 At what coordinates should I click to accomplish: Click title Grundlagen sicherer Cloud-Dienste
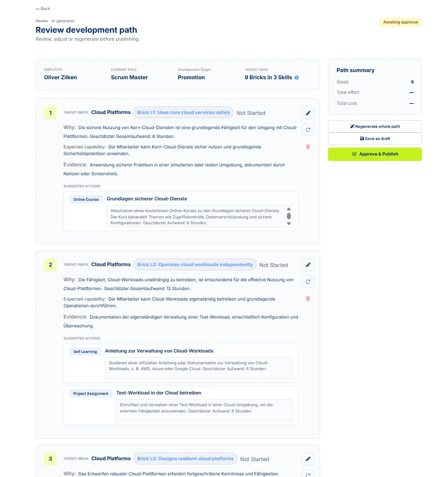pyautogui.click(x=147, y=199)
